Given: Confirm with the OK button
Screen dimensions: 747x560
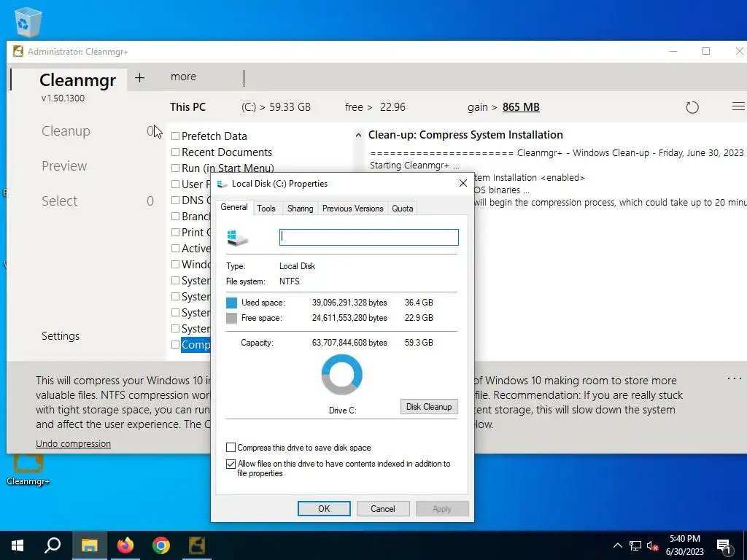Looking at the screenshot, I should click(324, 508).
